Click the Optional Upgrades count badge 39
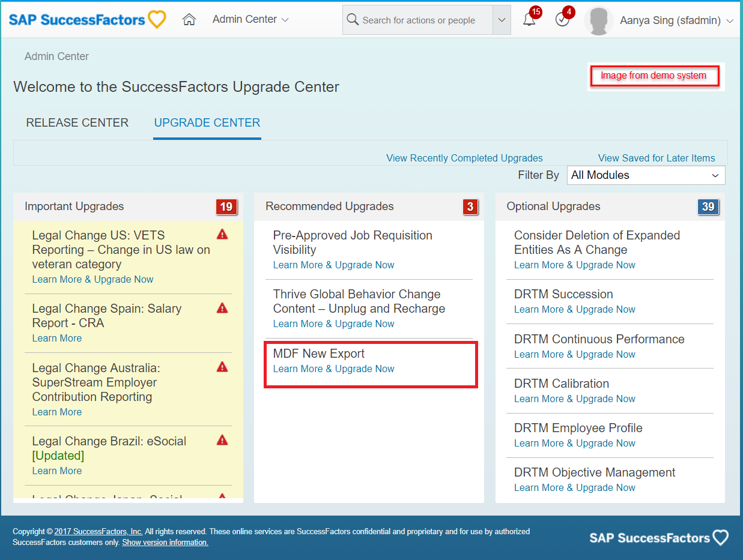Image resolution: width=743 pixels, height=560 pixels. [708, 207]
